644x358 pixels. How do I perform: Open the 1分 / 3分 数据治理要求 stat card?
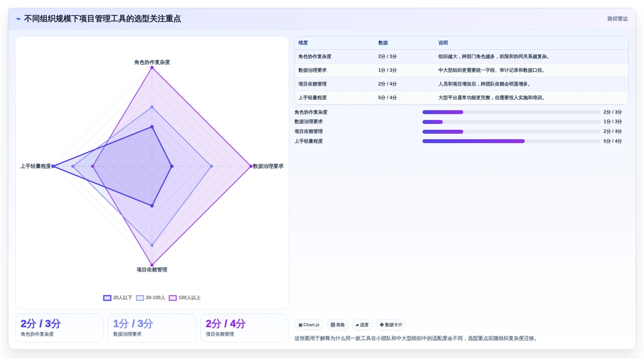(152, 328)
